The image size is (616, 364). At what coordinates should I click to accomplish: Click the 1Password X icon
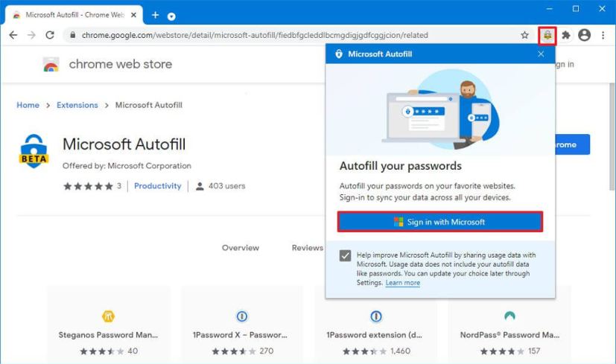[x=242, y=316]
